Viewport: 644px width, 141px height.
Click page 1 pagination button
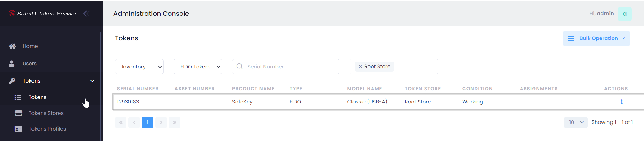click(x=147, y=122)
